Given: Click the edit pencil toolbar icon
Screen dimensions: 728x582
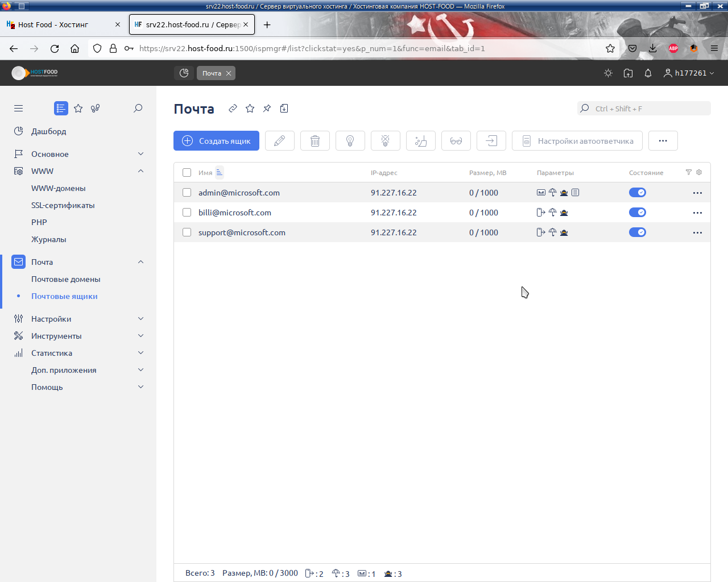Looking at the screenshot, I should tap(280, 141).
